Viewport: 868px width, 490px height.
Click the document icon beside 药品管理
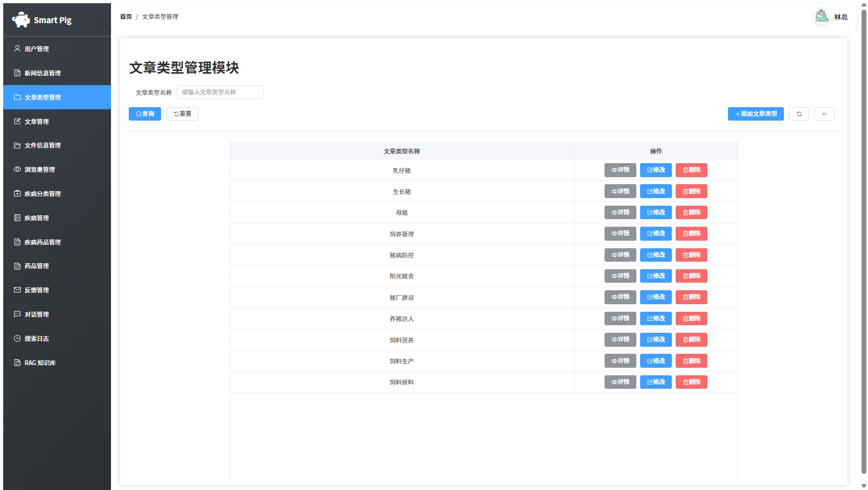coord(17,265)
